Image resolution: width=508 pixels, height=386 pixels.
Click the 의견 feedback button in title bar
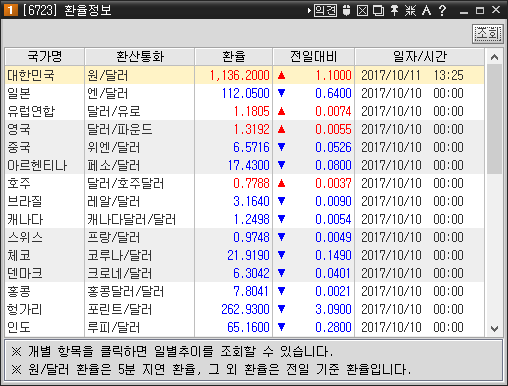[325, 10]
